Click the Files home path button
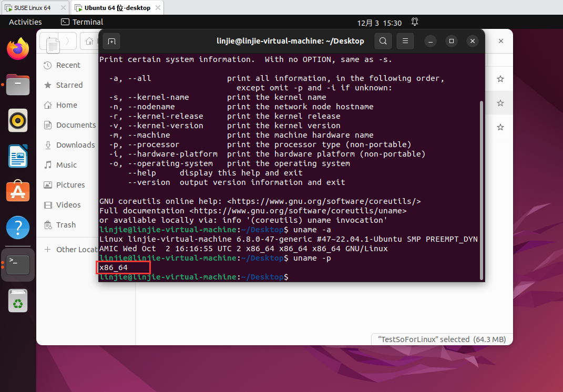 [x=89, y=41]
